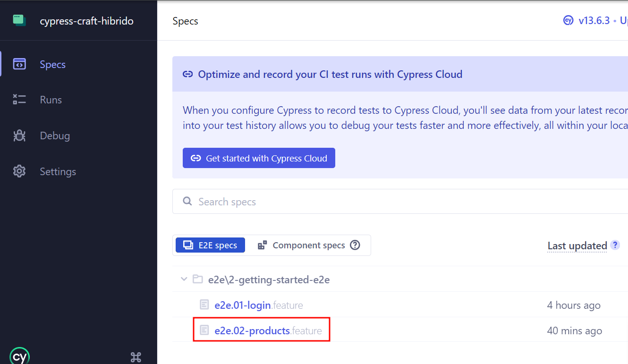Click the Cypress version logo icon
The image size is (628, 364).
[568, 21]
